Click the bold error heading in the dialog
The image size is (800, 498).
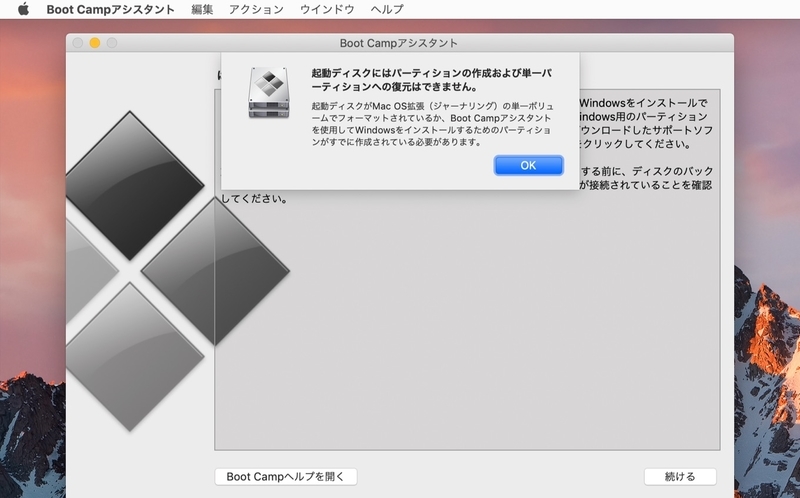432,80
